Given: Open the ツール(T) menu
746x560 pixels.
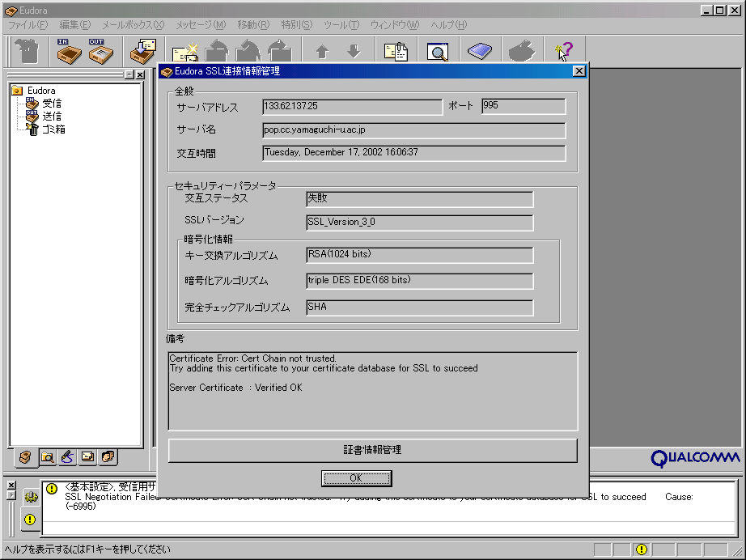Looking at the screenshot, I should [x=341, y=25].
